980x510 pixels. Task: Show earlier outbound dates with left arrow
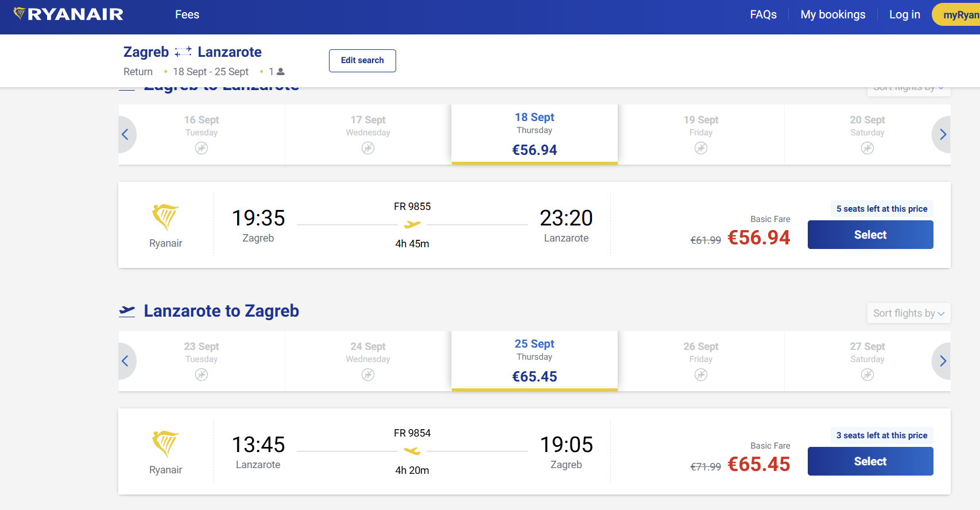125,135
